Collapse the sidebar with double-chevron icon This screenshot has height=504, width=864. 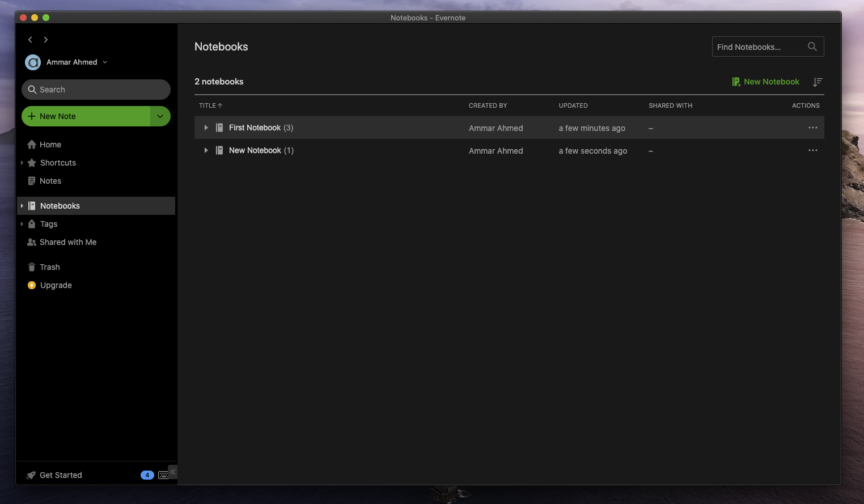(173, 472)
